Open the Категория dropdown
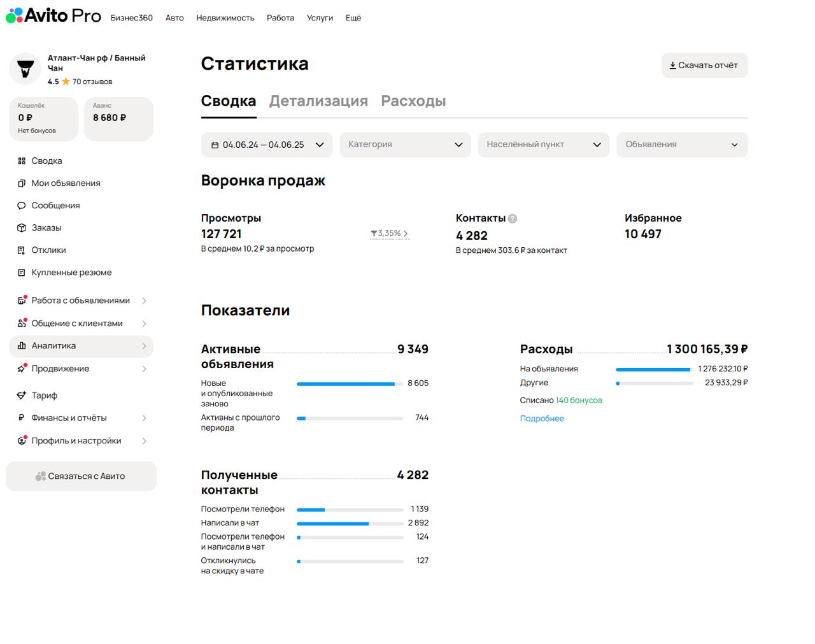 (x=406, y=145)
